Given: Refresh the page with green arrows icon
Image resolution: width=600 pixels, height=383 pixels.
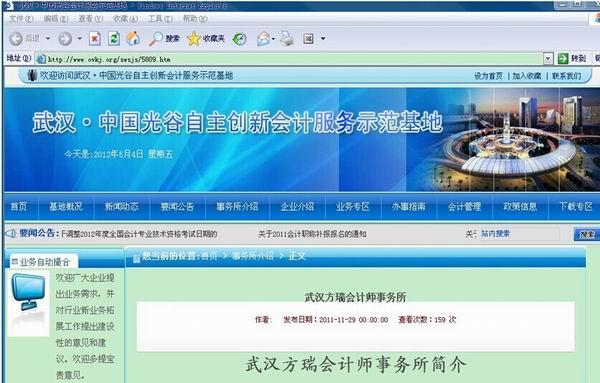Looking at the screenshot, I should click(114, 38).
